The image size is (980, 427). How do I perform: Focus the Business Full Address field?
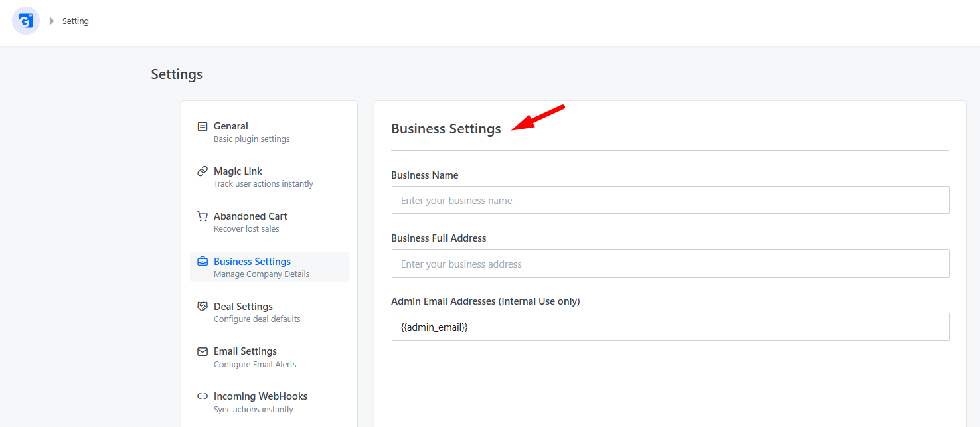(671, 264)
